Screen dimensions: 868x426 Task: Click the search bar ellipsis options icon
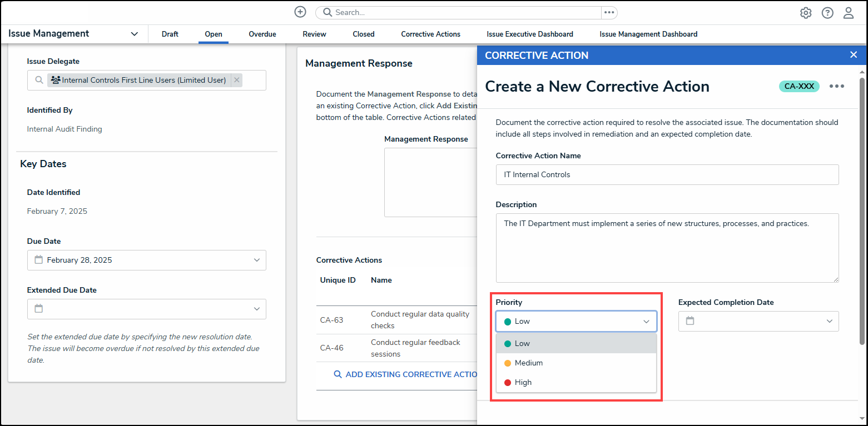click(609, 12)
